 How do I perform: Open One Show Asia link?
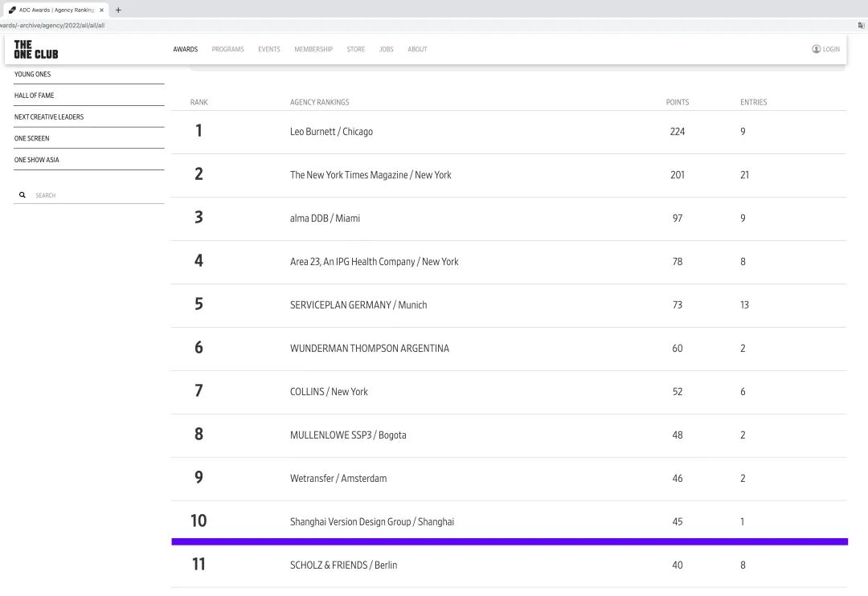click(36, 160)
